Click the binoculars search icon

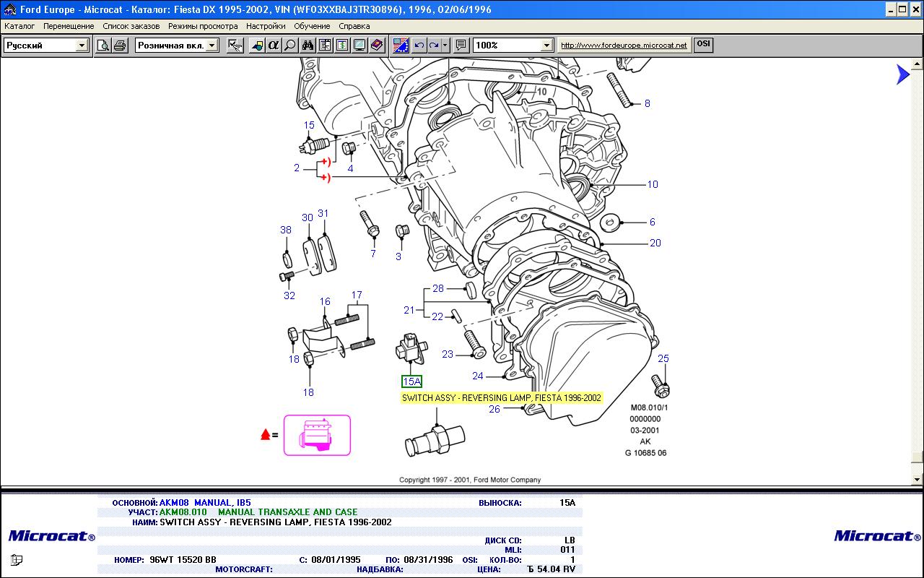point(308,46)
